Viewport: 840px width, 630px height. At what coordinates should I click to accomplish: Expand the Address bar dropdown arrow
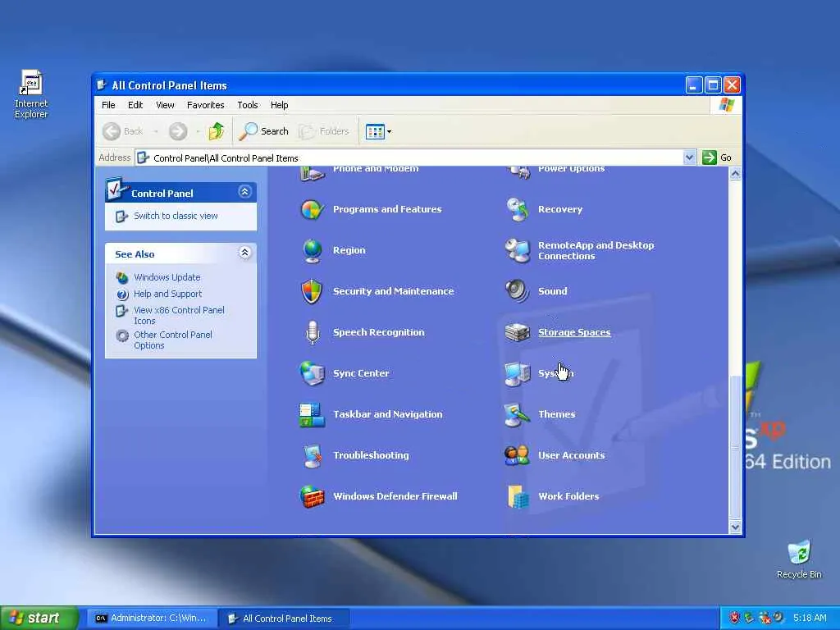point(689,157)
